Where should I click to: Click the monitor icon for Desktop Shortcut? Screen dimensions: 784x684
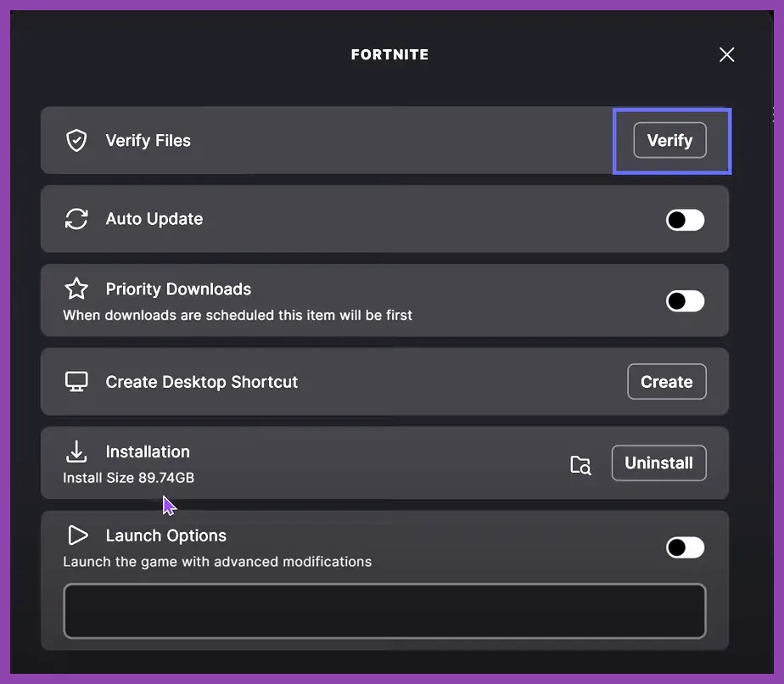point(76,382)
